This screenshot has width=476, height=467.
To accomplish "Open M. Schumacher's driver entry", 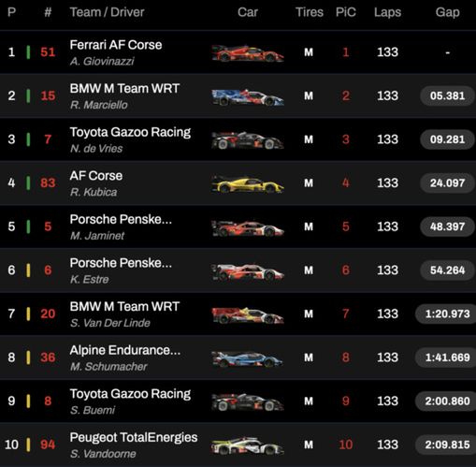I will click(108, 367).
